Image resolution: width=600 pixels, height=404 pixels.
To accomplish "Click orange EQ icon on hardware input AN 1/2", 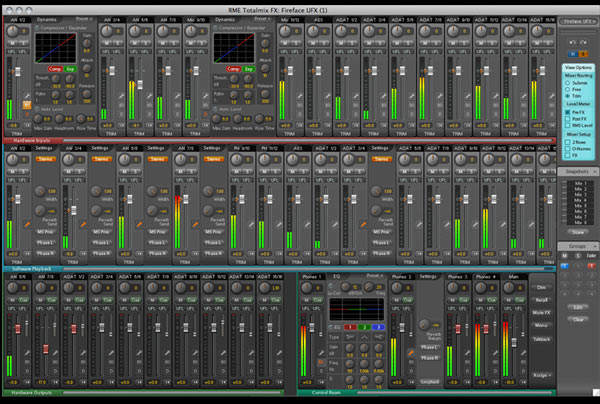I will click(27, 105).
